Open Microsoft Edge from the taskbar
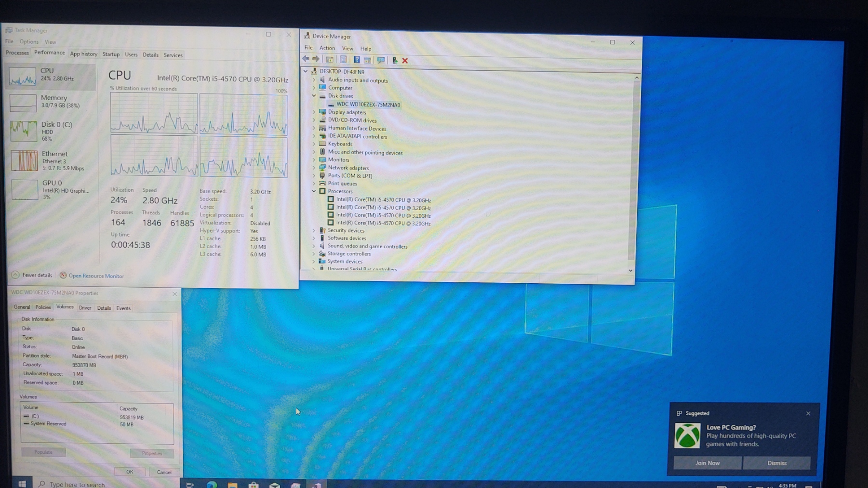 tap(211, 484)
